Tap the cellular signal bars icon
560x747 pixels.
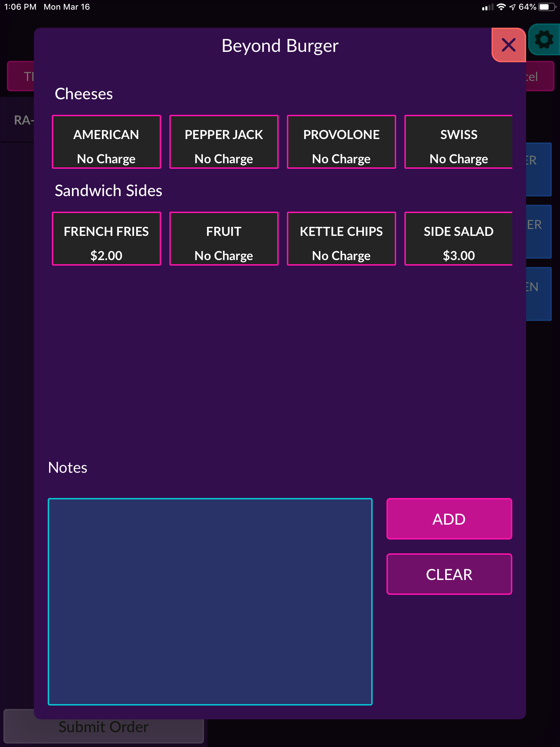[x=487, y=7]
